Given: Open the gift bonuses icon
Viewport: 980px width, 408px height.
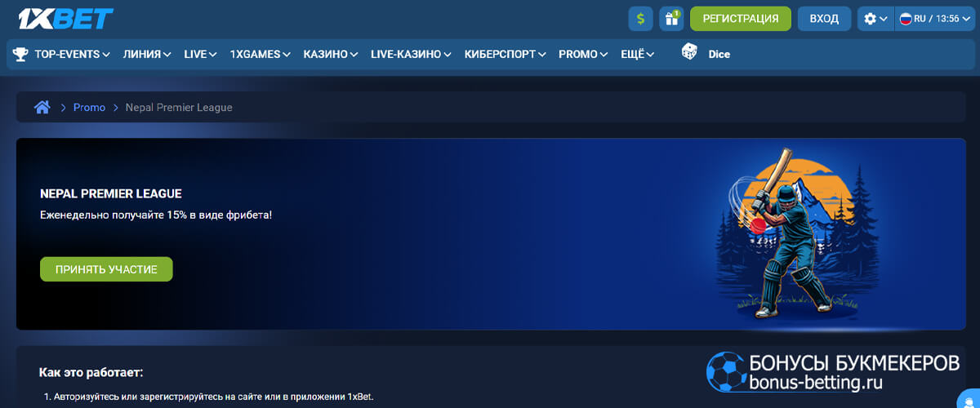Looking at the screenshot, I should [x=672, y=19].
